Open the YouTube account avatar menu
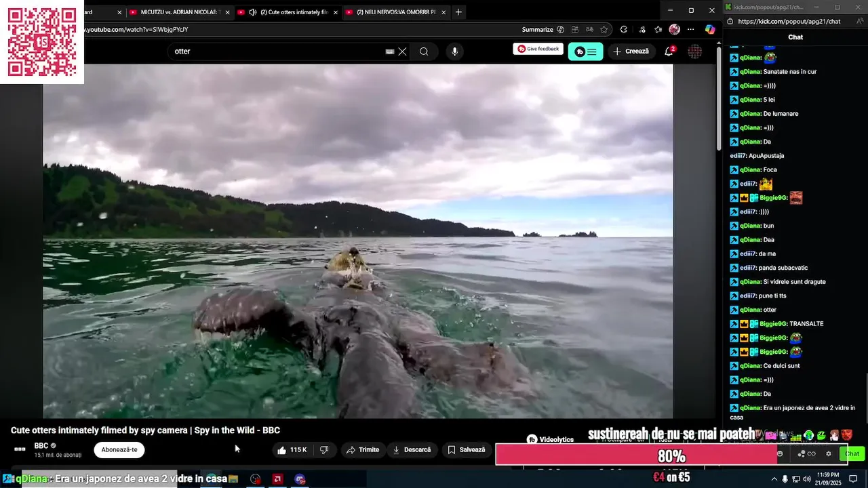The height and width of the screenshot is (488, 868). click(x=695, y=52)
